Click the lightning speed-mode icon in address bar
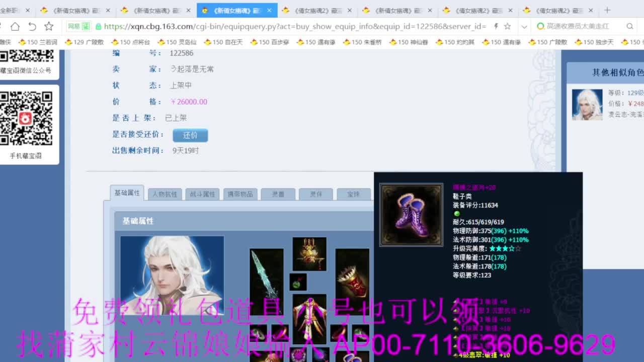The width and height of the screenshot is (644, 362). [496, 26]
